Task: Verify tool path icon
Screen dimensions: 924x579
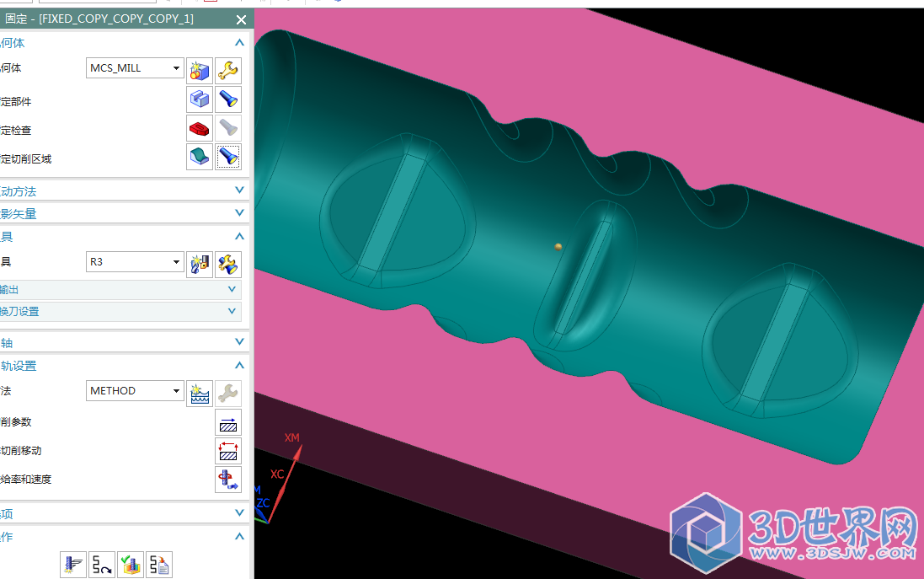Action: pyautogui.click(x=131, y=565)
